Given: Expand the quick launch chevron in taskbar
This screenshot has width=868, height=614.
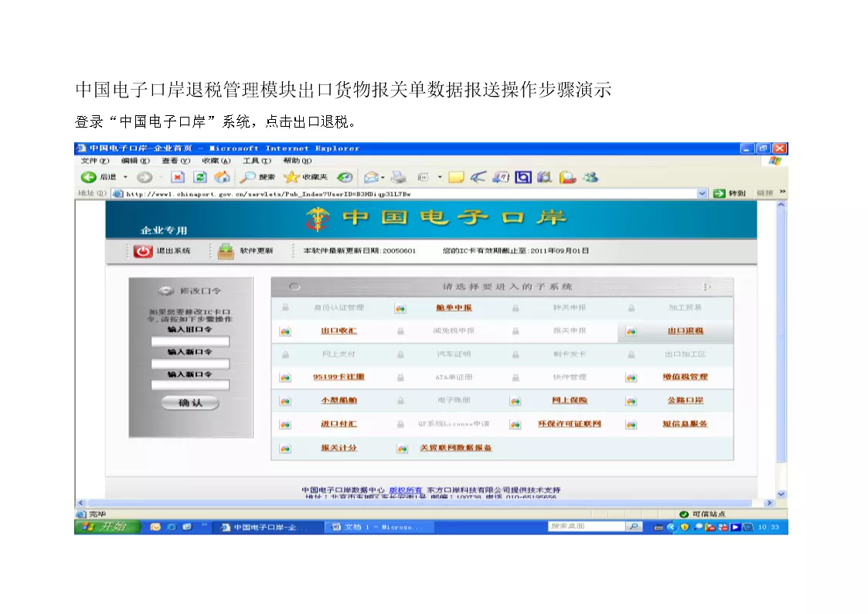Looking at the screenshot, I should (x=204, y=524).
